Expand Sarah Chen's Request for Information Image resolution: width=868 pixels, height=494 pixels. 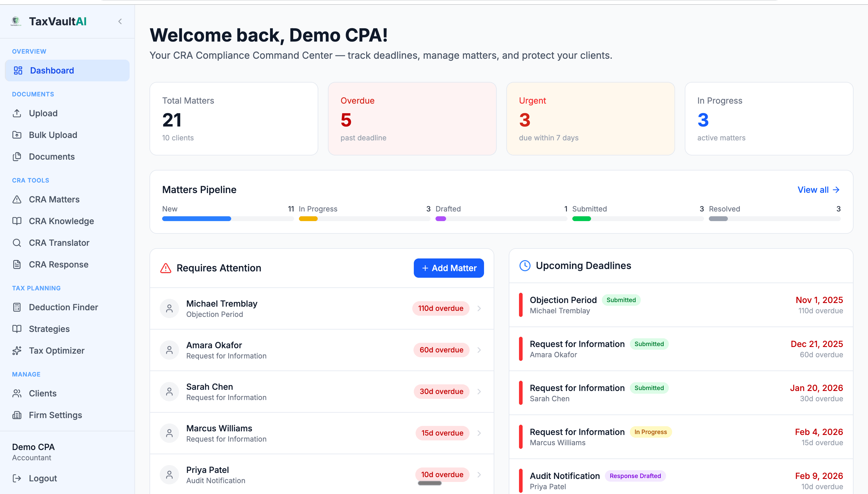coord(479,391)
